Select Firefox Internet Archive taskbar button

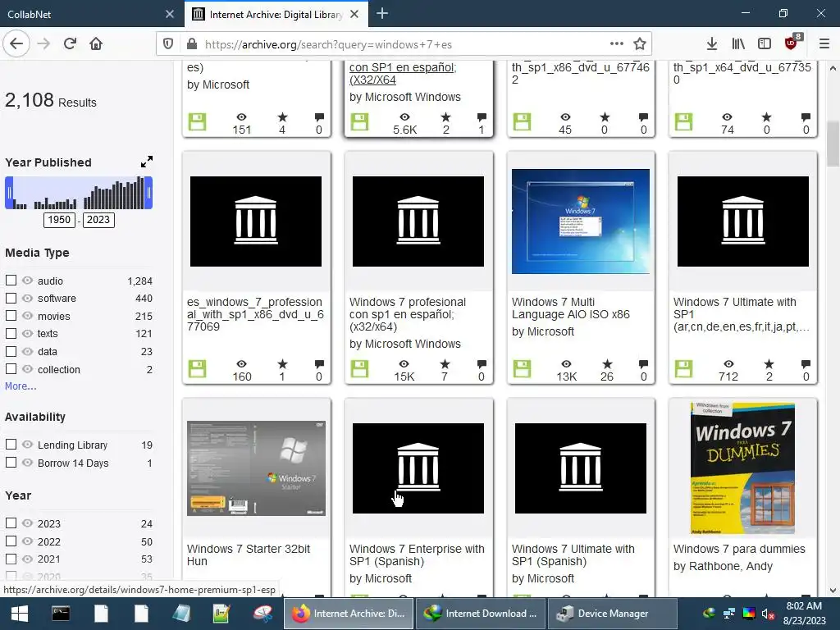click(348, 614)
